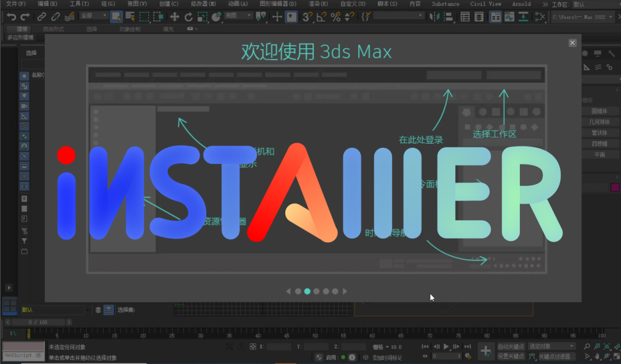Toggle the Scene Explorer
Screen dimensions: 621x364
point(465,17)
